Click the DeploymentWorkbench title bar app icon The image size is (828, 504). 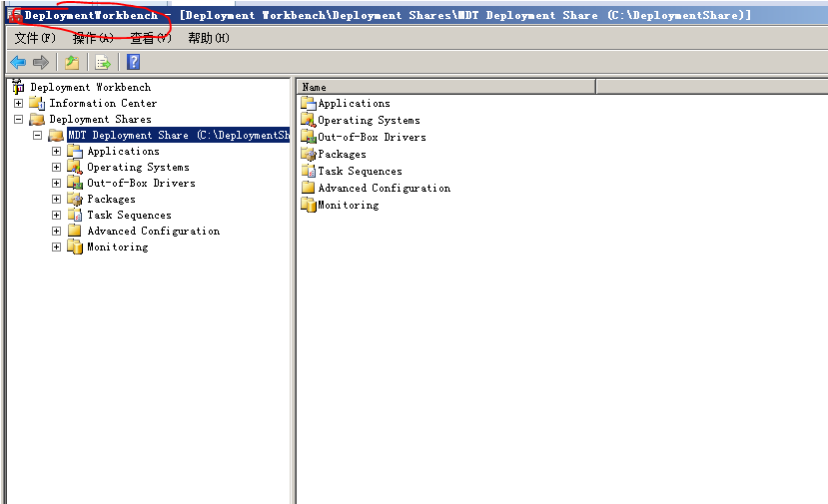coord(15,15)
